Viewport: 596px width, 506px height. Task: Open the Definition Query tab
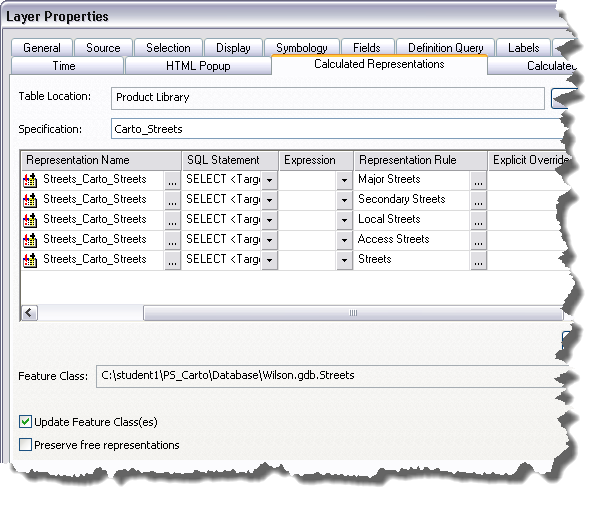tap(445, 48)
